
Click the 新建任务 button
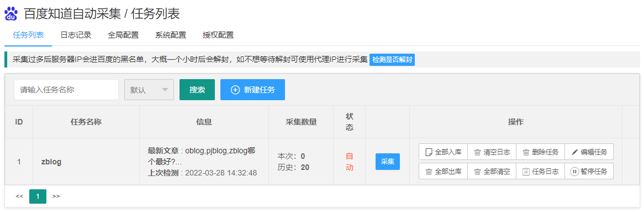click(252, 90)
